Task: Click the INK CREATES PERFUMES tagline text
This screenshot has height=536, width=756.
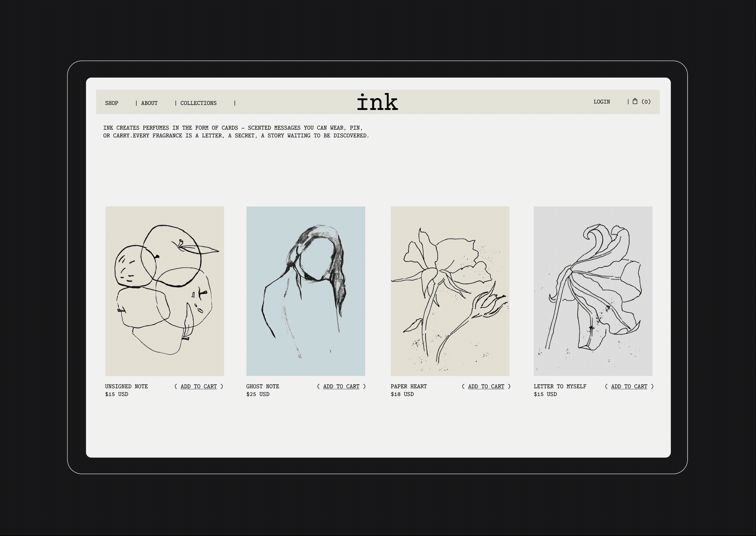Action: [236, 132]
